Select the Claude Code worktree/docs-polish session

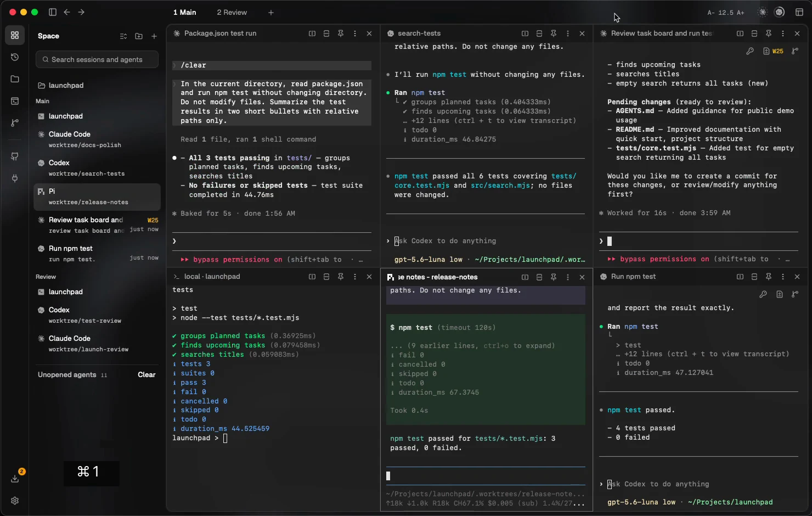click(x=97, y=139)
